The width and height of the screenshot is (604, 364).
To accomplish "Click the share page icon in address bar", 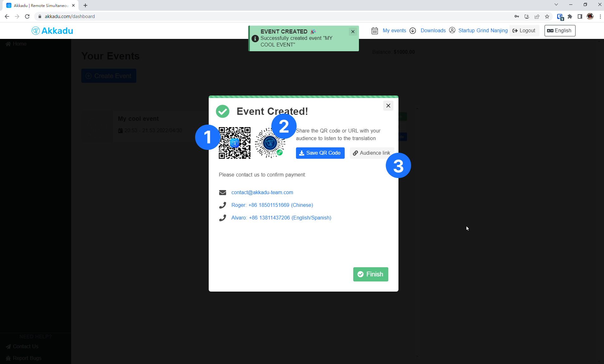I will pyautogui.click(x=537, y=16).
